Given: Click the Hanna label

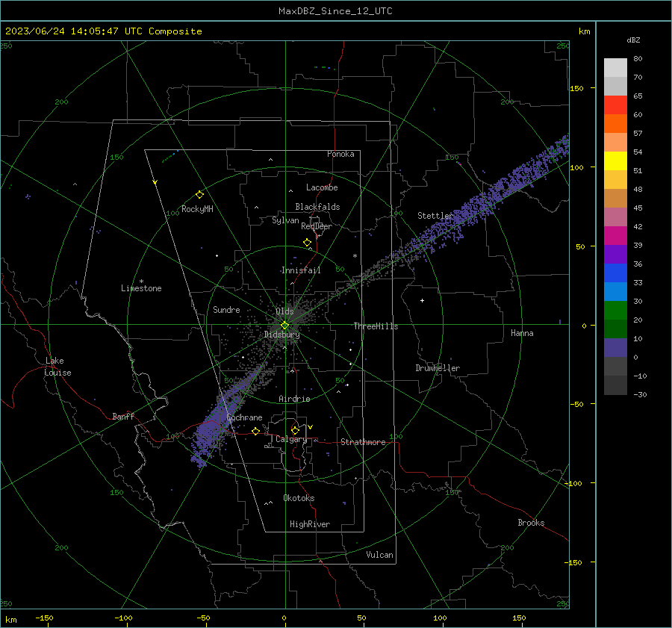Looking at the screenshot, I should coord(522,333).
